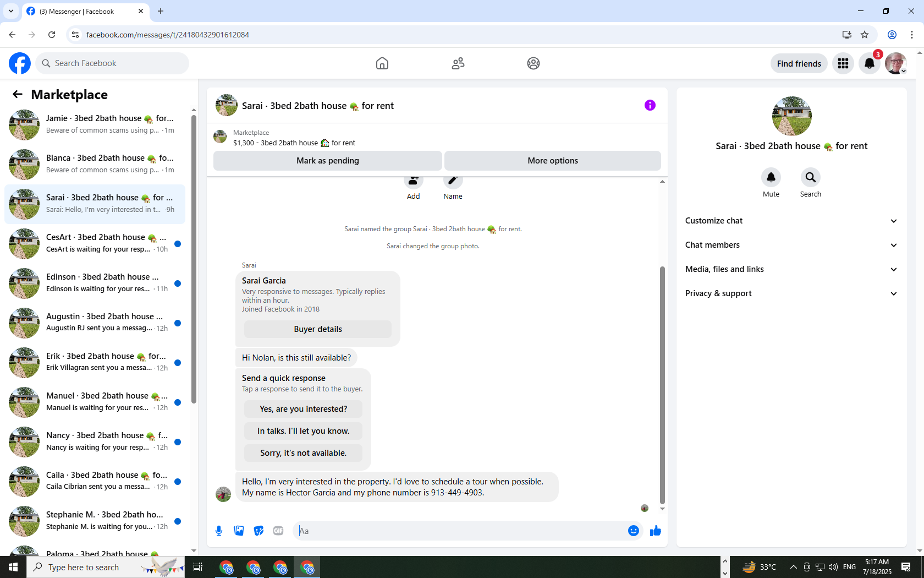Click the Search Facebook field
This screenshot has width=924, height=578.
click(112, 63)
